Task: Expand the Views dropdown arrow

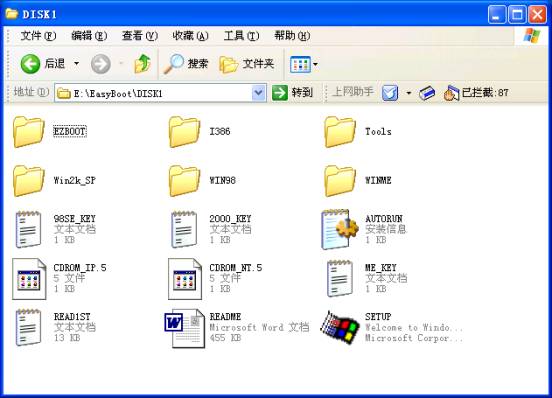Action: 315,64
